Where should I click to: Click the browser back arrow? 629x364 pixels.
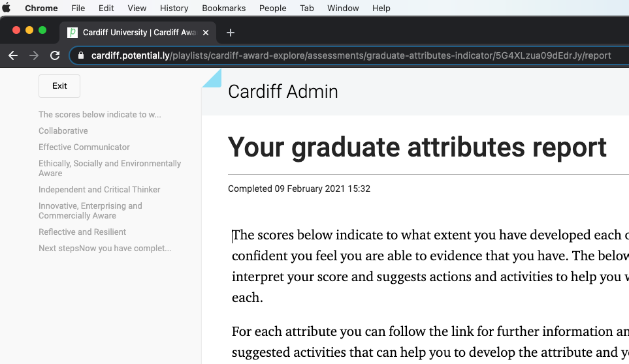coord(13,55)
